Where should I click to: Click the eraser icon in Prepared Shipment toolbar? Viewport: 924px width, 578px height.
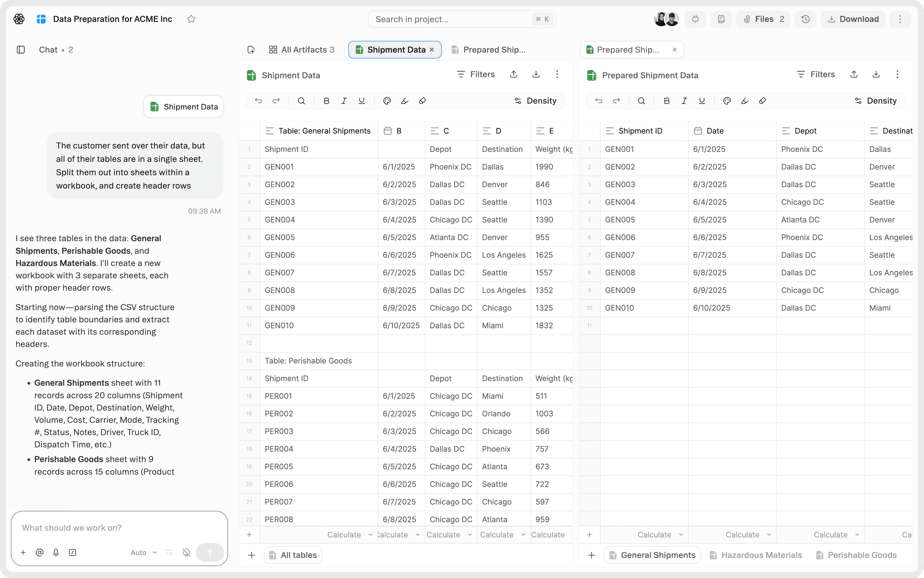[x=763, y=101]
